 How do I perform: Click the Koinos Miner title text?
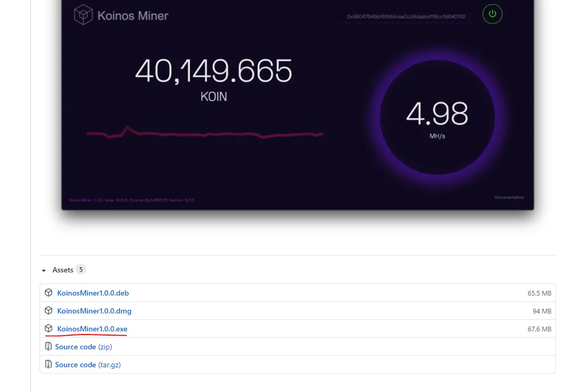tap(133, 16)
